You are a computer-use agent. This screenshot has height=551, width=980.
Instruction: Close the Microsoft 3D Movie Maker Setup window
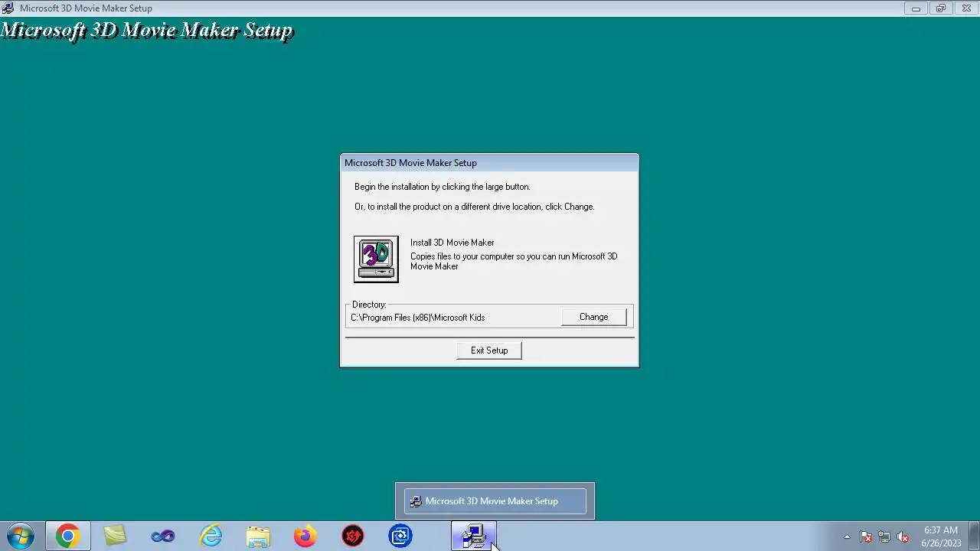tap(966, 8)
